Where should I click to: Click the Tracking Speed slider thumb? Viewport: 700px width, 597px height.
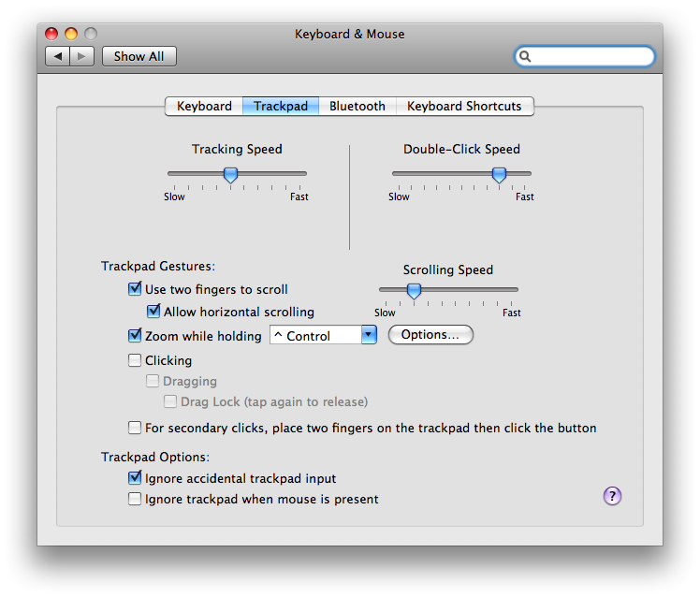[x=230, y=174]
